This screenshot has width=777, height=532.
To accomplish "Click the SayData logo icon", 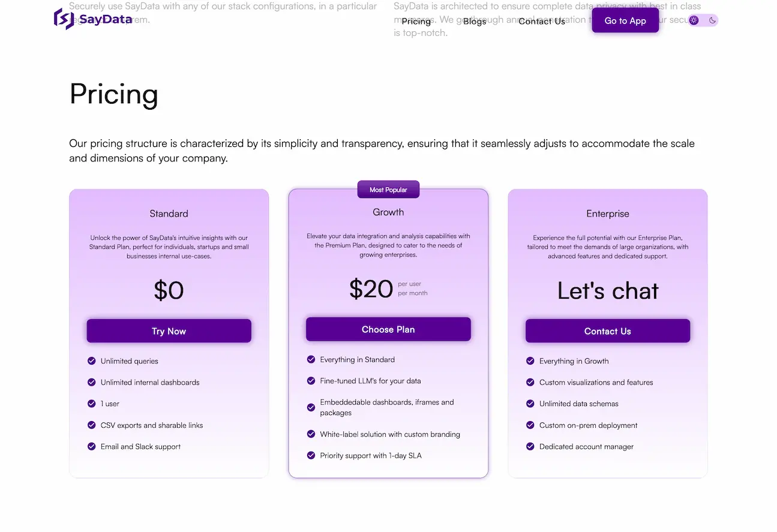I will 64,19.
